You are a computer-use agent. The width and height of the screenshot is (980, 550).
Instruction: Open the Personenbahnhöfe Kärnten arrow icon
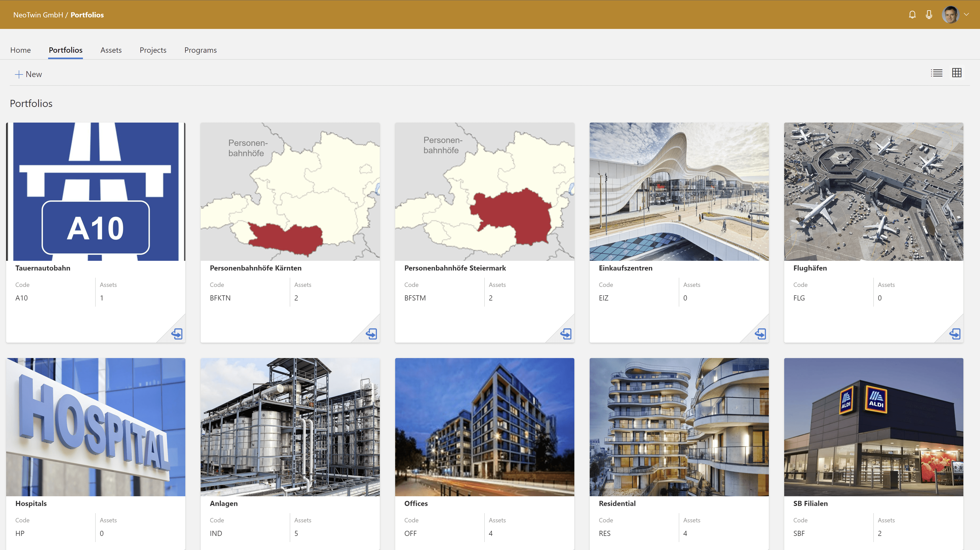coord(371,333)
